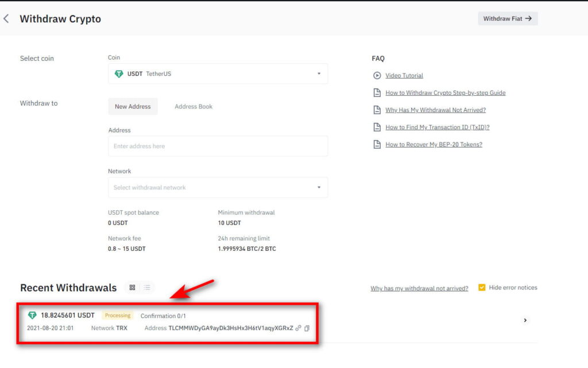This screenshot has width=588, height=368.
Task: Open Why Has My Withdrawal Not Arrived FAQ
Action: click(x=436, y=110)
